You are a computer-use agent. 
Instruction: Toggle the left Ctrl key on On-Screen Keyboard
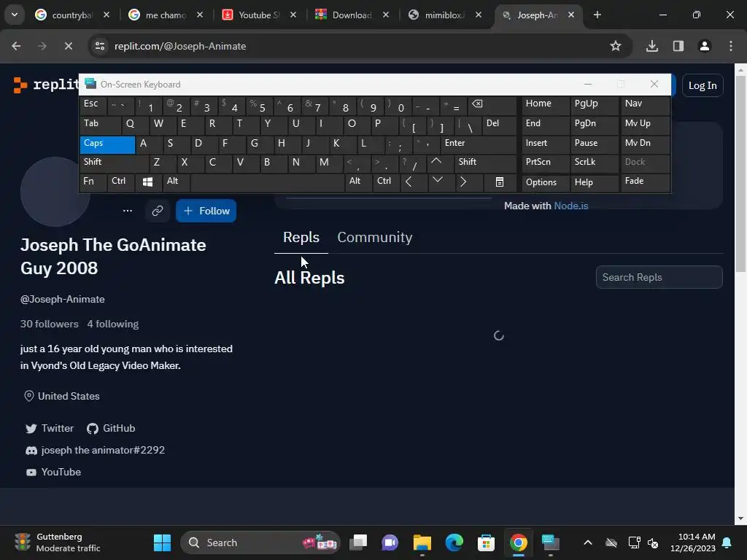pos(121,182)
